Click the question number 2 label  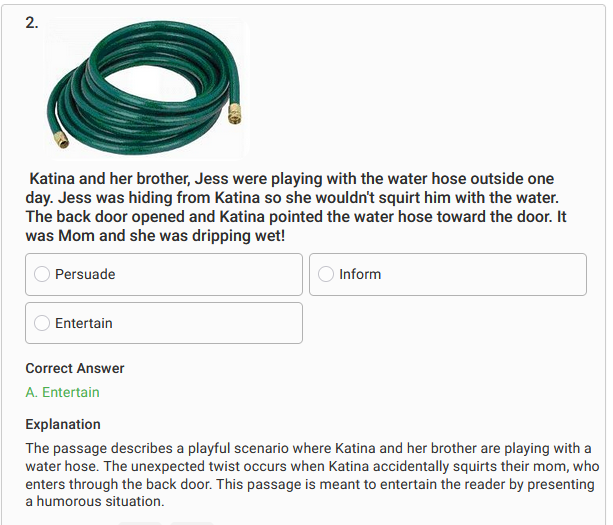tap(32, 23)
